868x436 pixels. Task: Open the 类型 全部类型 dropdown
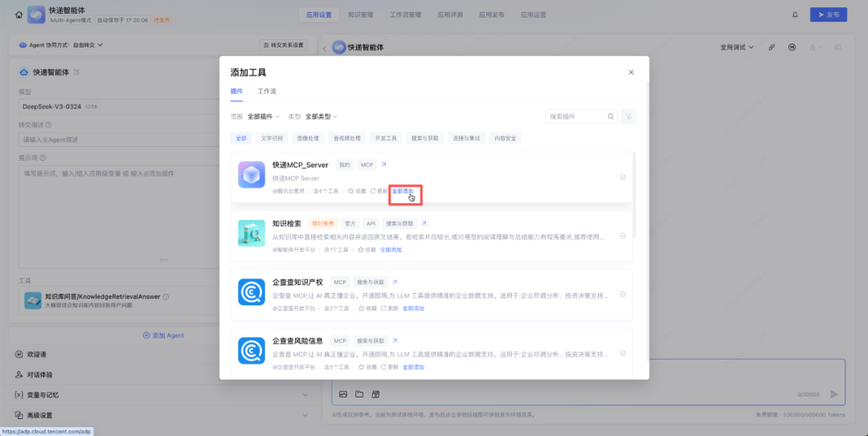tap(321, 116)
